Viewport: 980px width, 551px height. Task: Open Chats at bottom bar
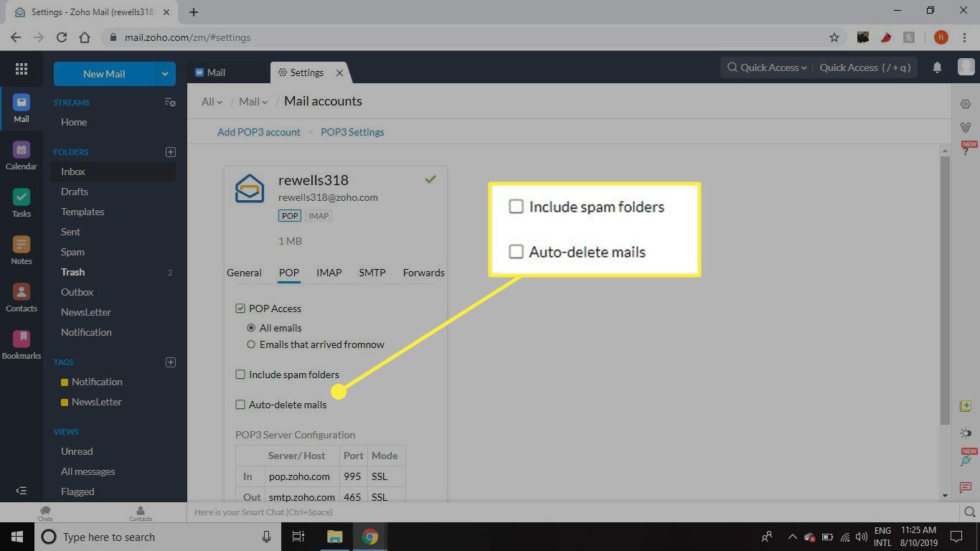point(45,513)
